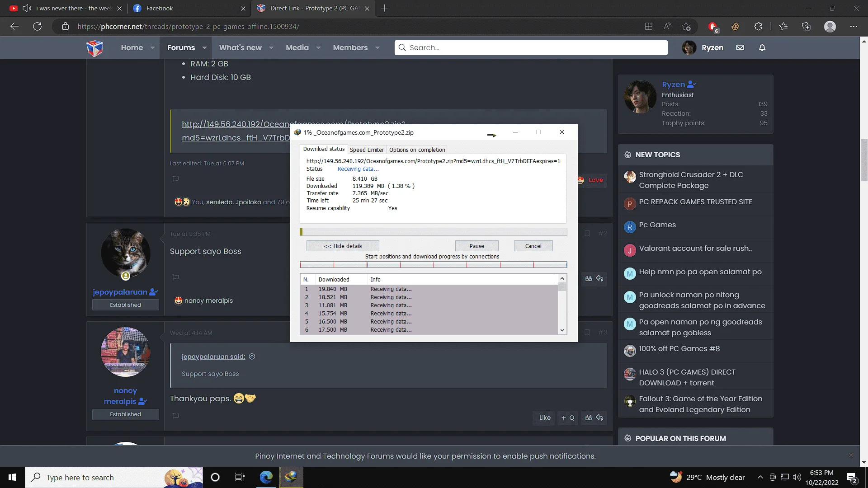Report the Thankyou paps post flag
The height and width of the screenshot is (488, 868).
[176, 416]
